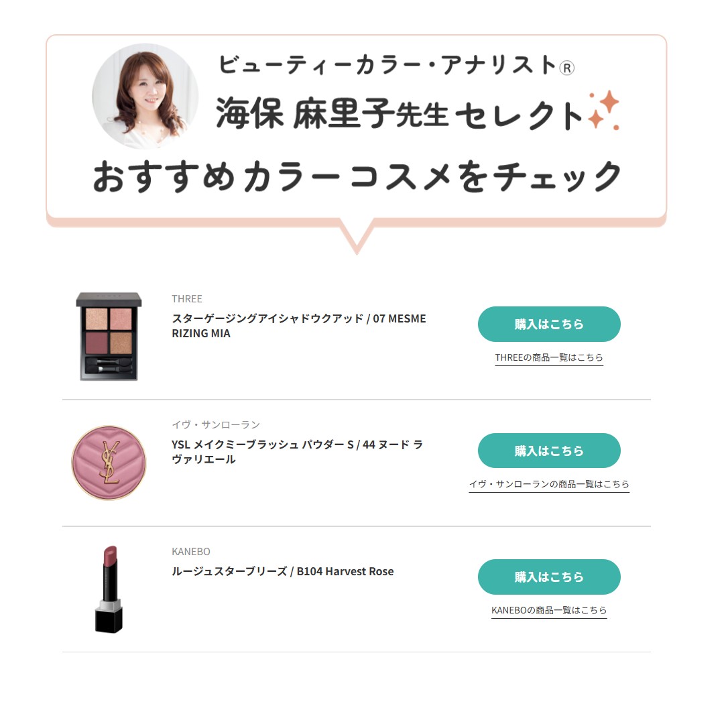Open the KANEBO lipstick product image

109,589
